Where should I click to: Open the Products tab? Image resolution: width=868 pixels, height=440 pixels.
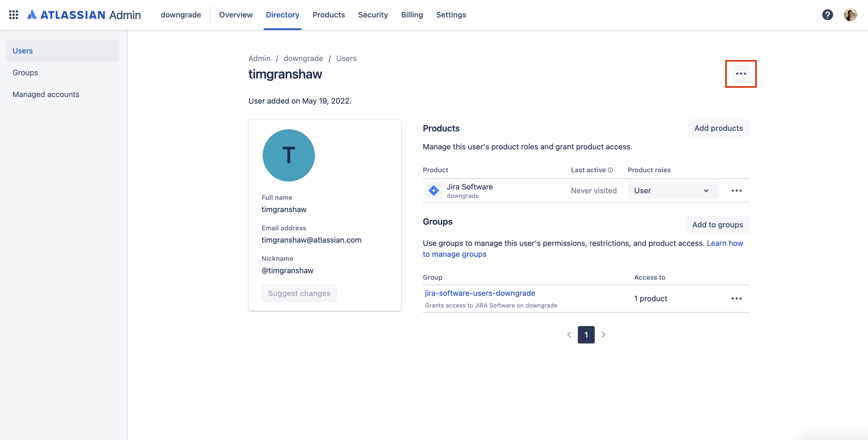329,15
